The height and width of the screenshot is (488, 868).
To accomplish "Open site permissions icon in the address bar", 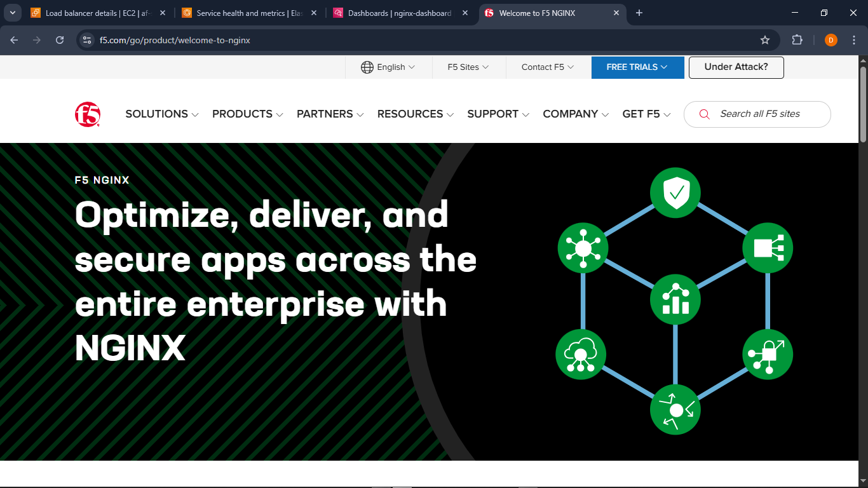I will (x=86, y=39).
